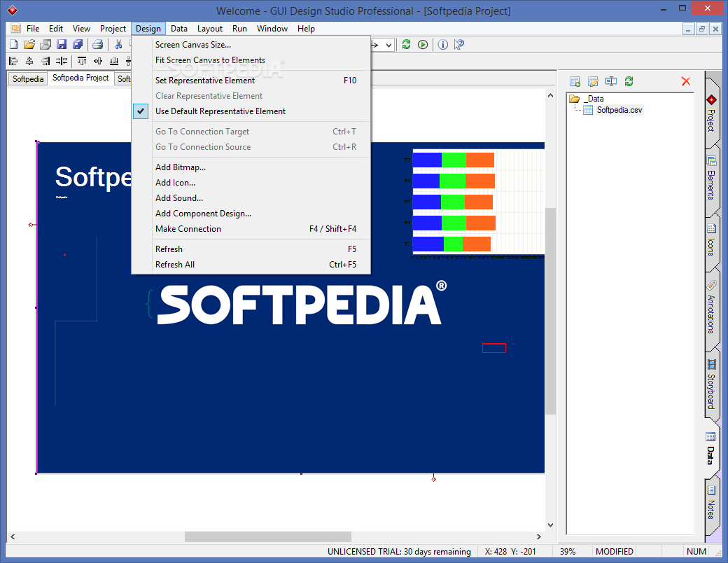Click the red Delete X in Data panel
728x563 pixels.
686,81
